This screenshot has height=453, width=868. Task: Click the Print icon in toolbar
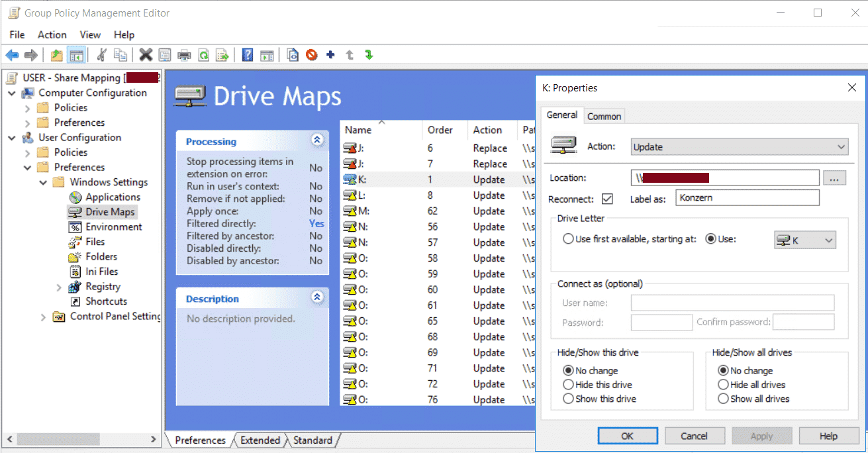click(184, 55)
